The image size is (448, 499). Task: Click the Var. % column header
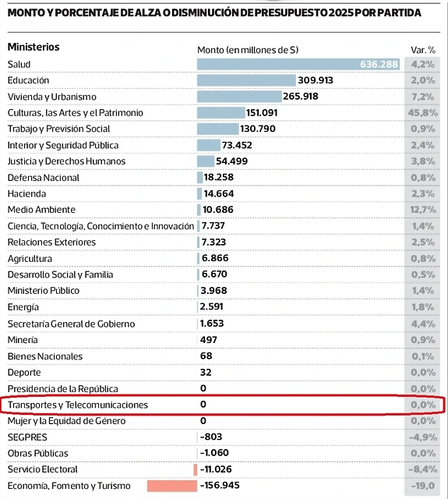423,50
